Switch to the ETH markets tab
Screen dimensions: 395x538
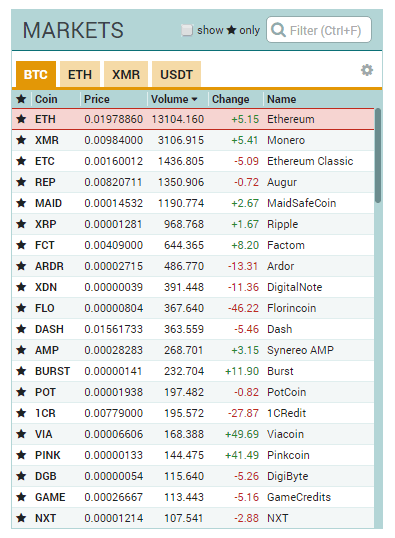tap(80, 74)
